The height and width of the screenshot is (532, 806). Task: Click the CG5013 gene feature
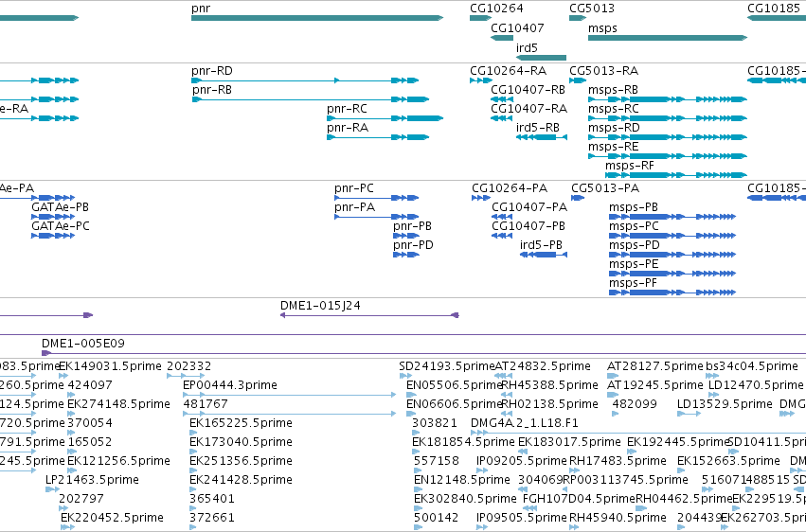coord(578,18)
